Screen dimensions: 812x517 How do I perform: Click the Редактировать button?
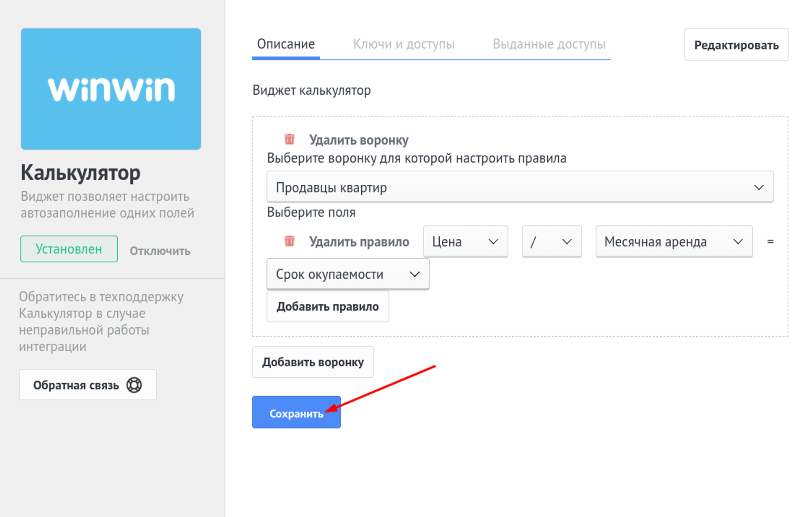tap(736, 45)
